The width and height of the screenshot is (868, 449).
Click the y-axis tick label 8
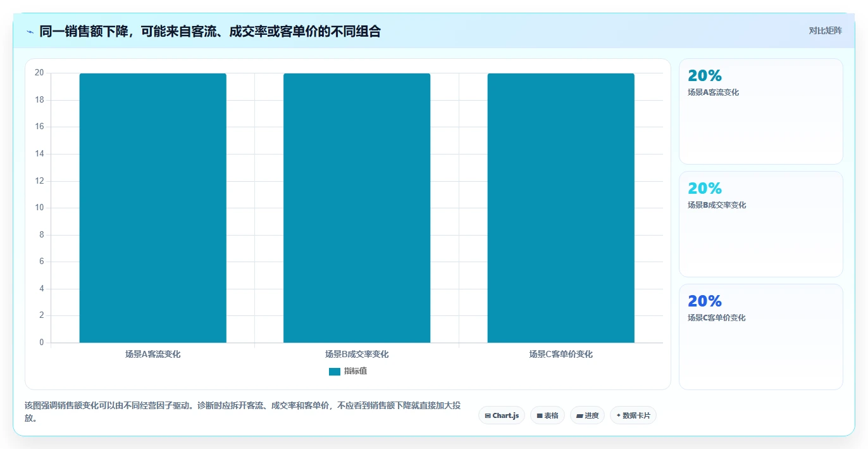42,235
